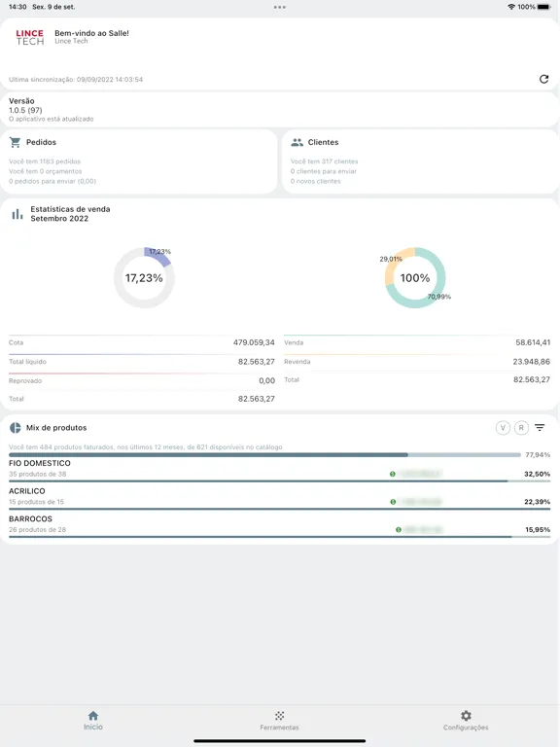The width and height of the screenshot is (560, 747).
Task: Tap the refresh sync icon
Action: (x=543, y=79)
